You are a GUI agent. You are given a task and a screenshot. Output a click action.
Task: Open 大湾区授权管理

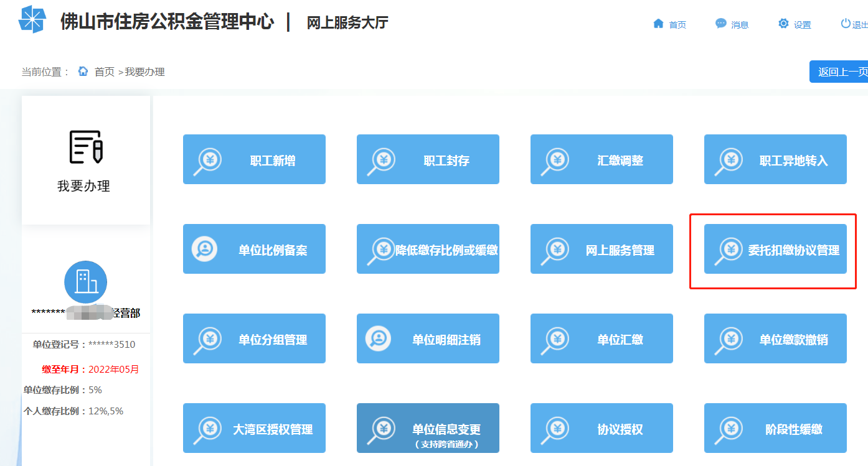pyautogui.click(x=254, y=428)
